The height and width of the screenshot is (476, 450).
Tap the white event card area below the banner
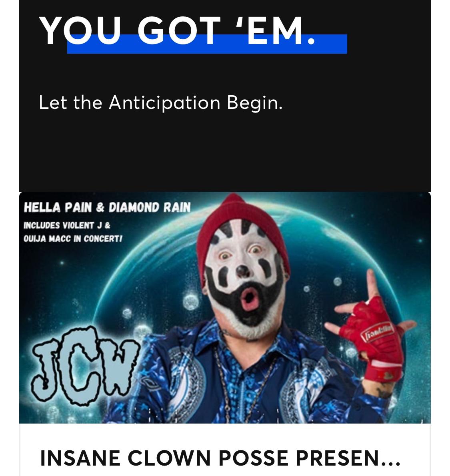pyautogui.click(x=225, y=450)
